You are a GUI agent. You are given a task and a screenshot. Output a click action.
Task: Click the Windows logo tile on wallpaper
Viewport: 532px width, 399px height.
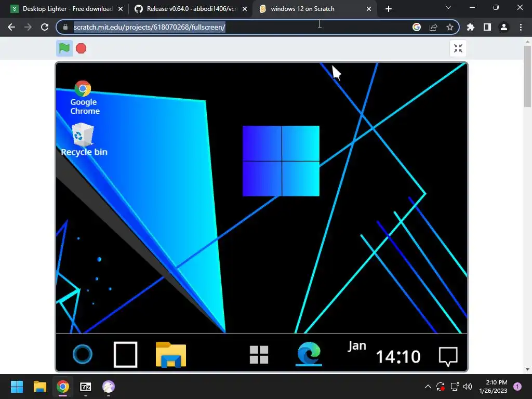click(281, 161)
